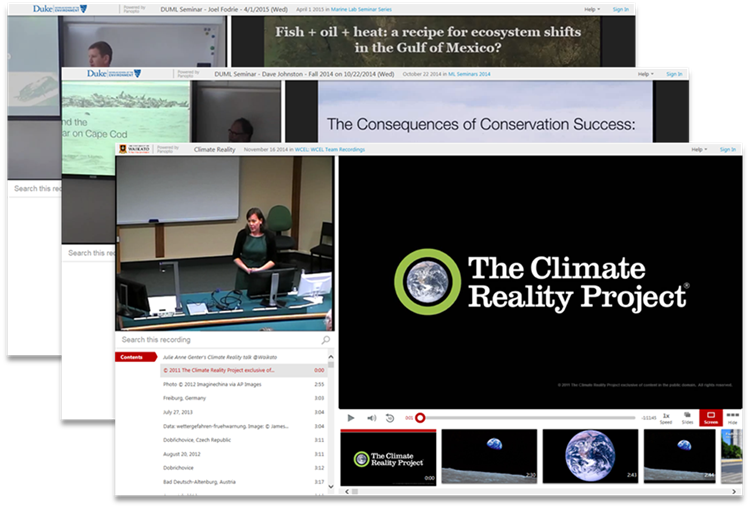The image size is (750, 508).
Task: Open the earthrise thumbnail at 2:44
Action: (680, 456)
